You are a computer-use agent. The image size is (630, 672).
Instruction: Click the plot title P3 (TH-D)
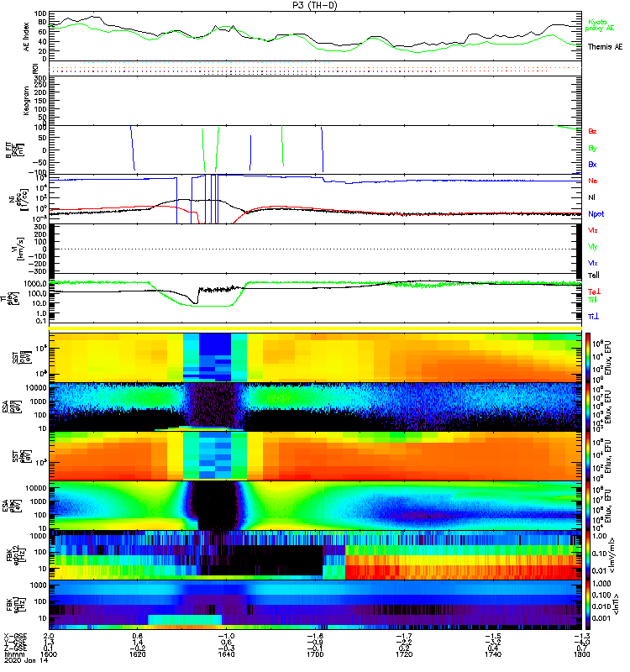(315, 5)
